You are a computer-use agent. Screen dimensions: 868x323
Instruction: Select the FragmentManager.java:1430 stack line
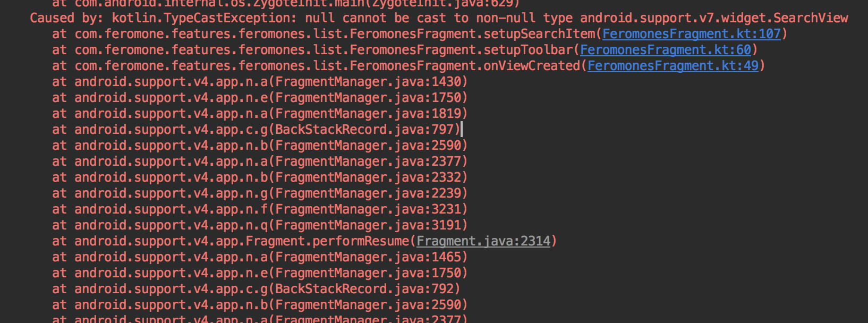(x=259, y=82)
